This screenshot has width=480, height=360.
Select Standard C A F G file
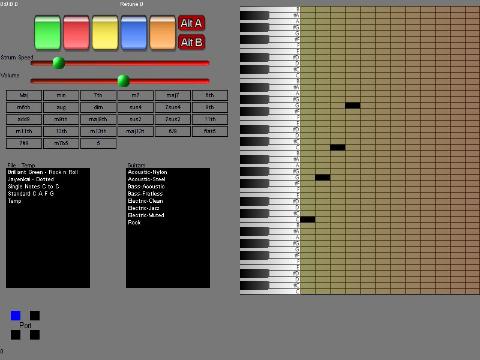pos(31,194)
